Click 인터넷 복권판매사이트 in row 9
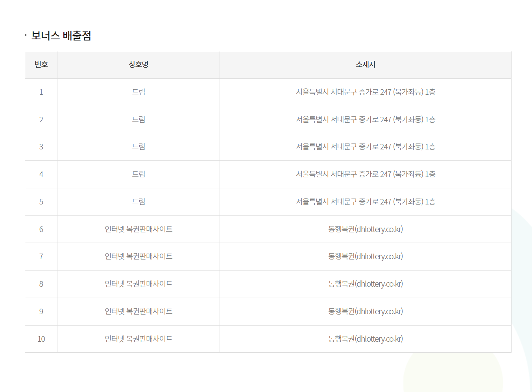 point(139,311)
